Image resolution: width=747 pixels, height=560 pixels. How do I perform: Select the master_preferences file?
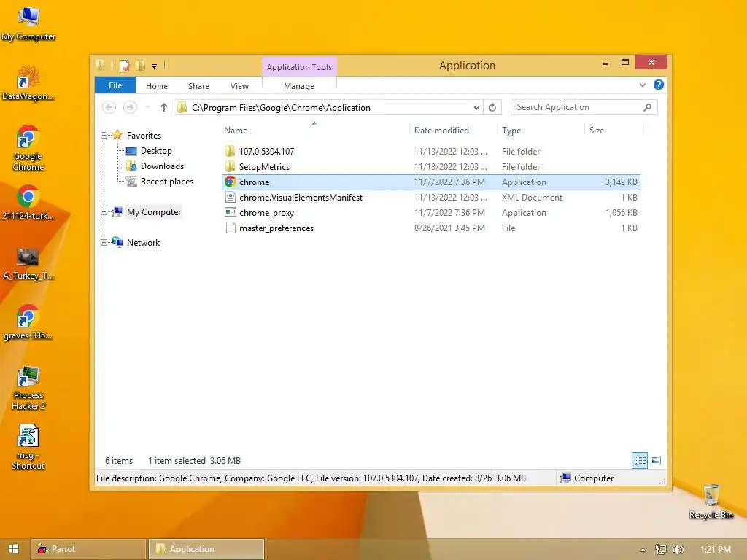431,227
